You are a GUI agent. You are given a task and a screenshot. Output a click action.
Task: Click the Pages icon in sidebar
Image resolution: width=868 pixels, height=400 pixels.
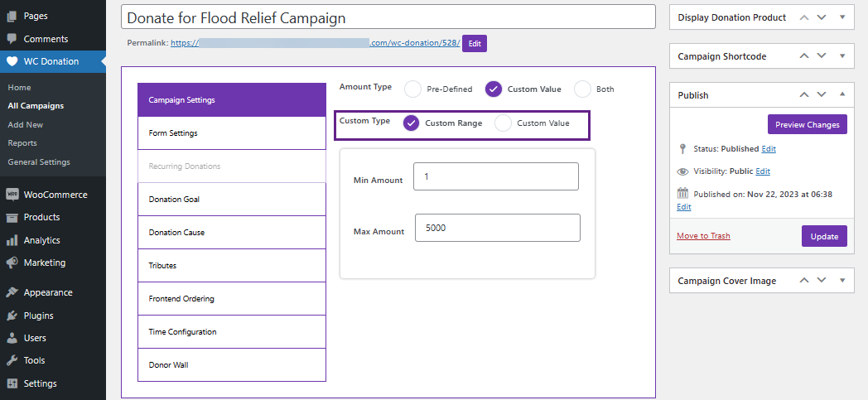(12, 17)
